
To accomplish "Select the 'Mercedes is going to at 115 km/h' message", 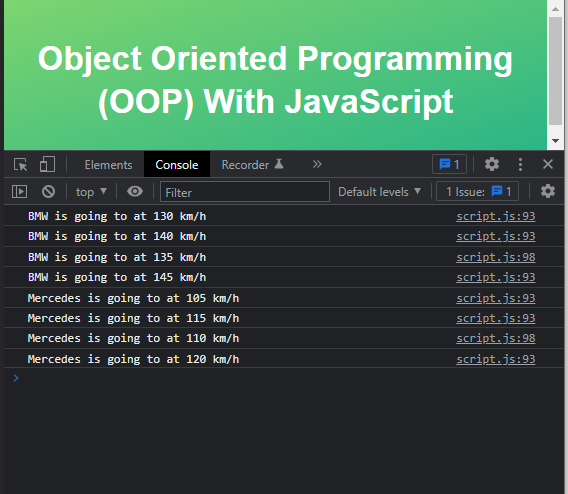I will click(x=133, y=318).
